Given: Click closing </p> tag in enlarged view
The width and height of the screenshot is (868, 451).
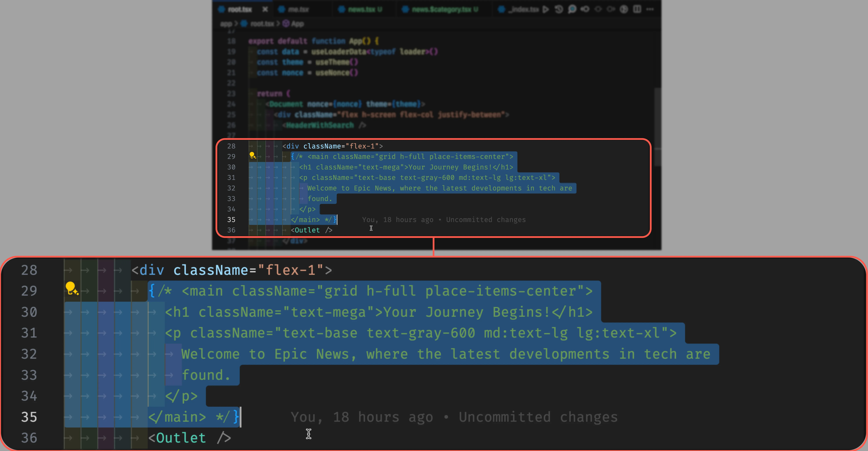Looking at the screenshot, I should [x=181, y=396].
